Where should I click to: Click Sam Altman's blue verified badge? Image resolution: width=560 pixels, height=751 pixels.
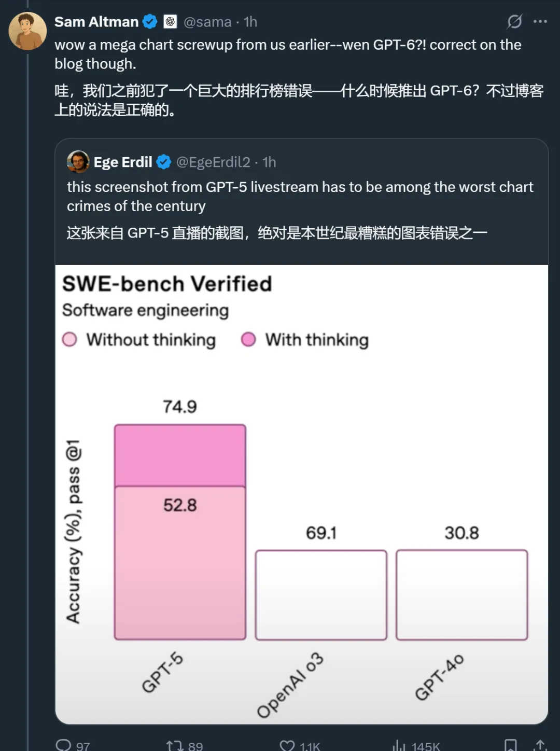(x=150, y=22)
